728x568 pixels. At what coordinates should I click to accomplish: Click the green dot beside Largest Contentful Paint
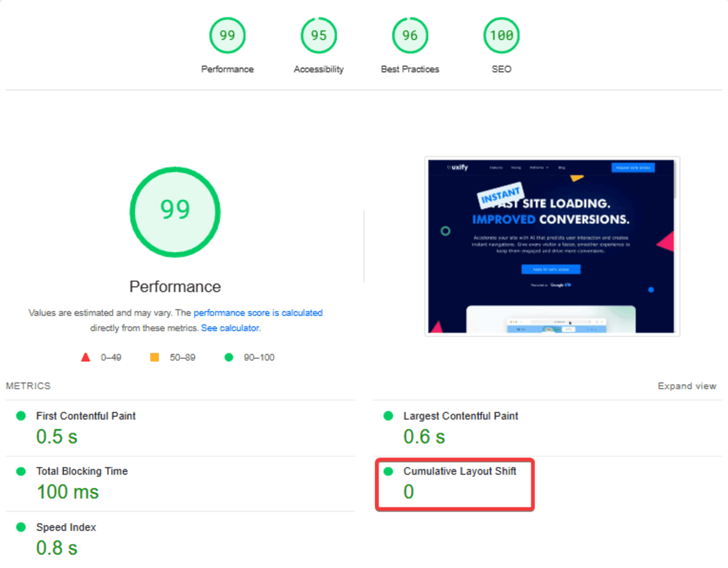(388, 416)
